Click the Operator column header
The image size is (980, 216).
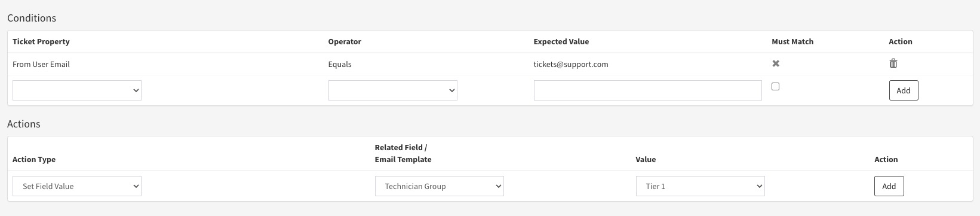345,41
